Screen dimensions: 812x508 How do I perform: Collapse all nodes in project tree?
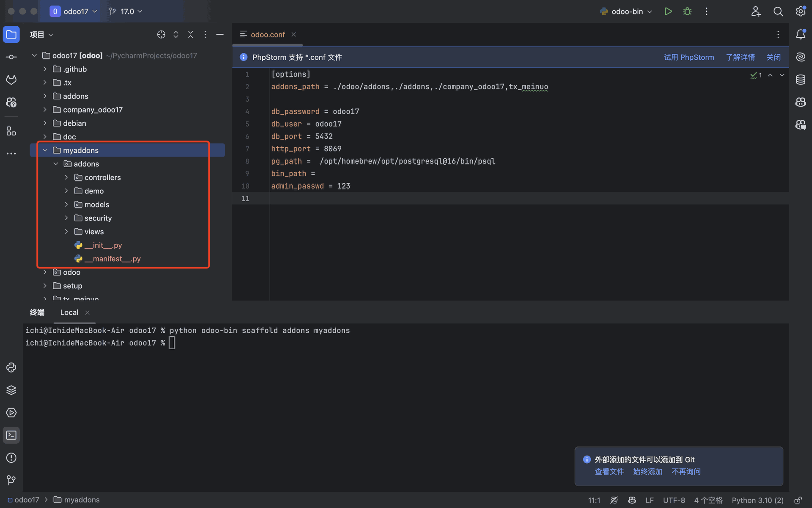pos(191,35)
